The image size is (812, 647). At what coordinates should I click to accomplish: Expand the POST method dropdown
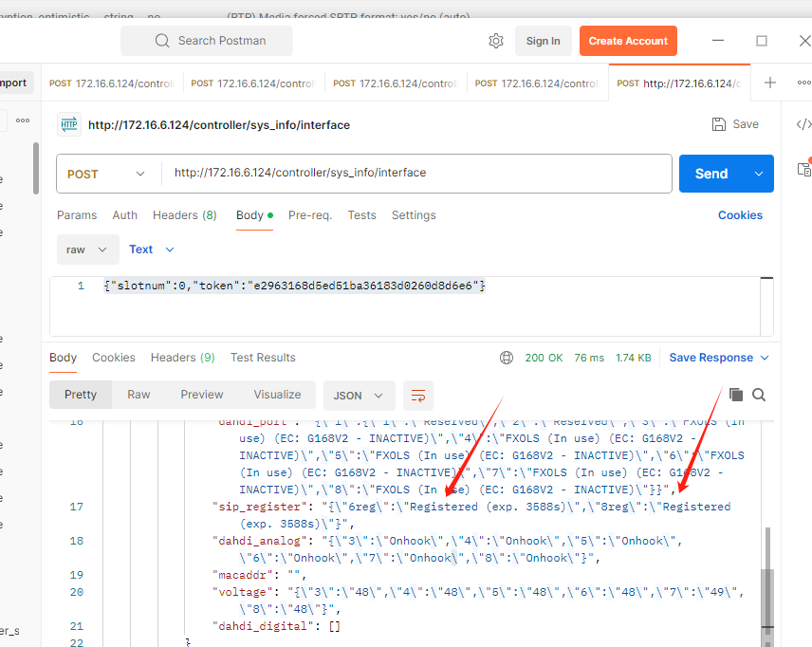(x=139, y=174)
